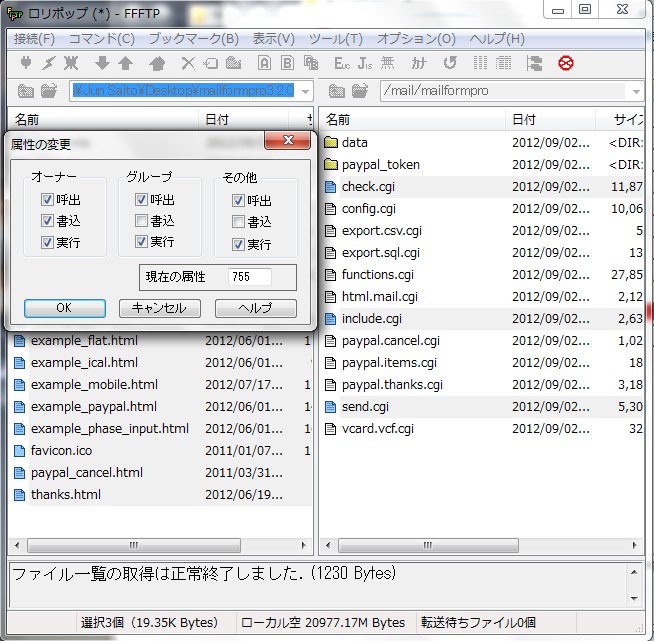The image size is (654, 641).
Task: Select config.cgi in remote list
Action: point(368,209)
